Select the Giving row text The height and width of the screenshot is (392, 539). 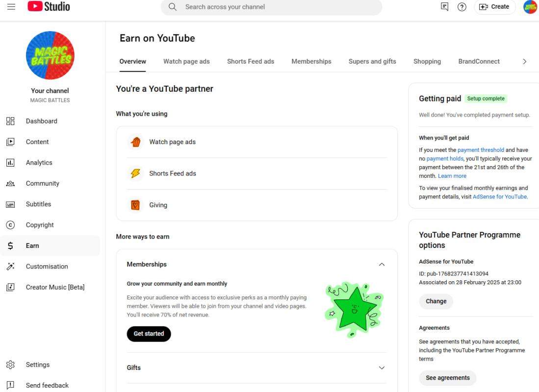(x=158, y=205)
